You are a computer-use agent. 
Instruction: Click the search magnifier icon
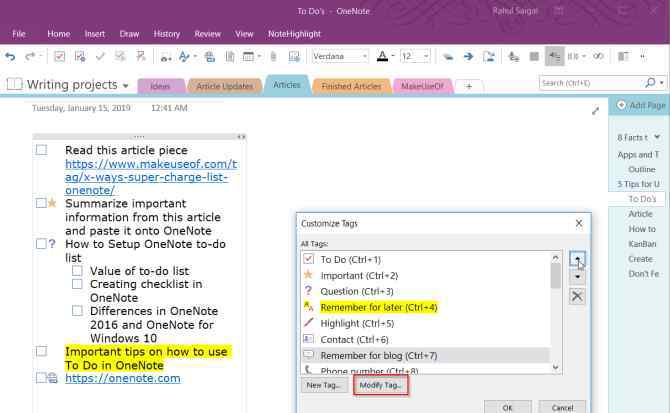point(651,82)
